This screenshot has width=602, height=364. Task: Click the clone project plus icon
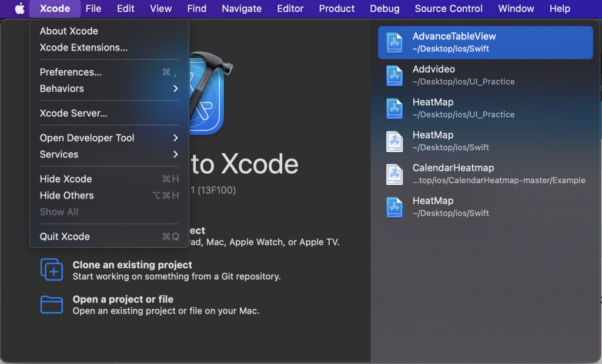pyautogui.click(x=52, y=269)
